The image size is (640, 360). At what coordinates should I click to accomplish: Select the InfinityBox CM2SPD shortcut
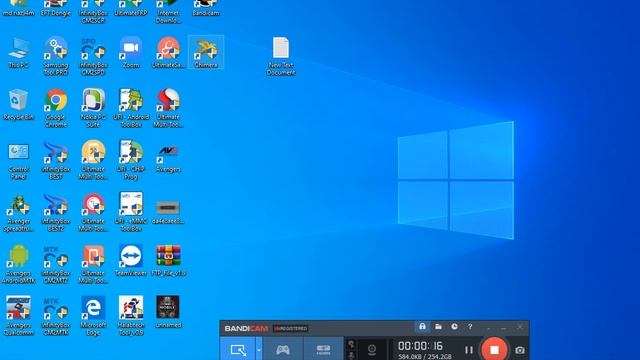click(93, 56)
